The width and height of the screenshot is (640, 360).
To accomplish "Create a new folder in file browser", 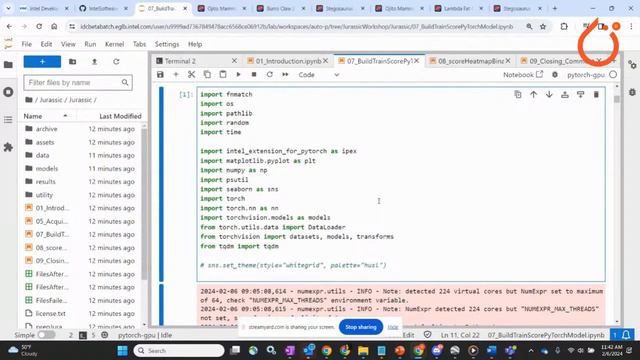I will 73,62.
